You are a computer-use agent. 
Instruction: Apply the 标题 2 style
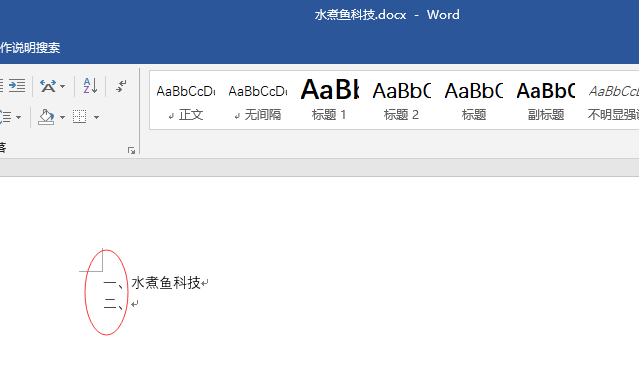click(x=401, y=100)
